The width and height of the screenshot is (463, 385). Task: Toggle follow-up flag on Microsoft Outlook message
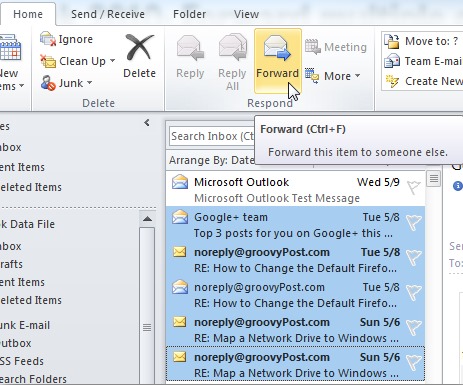(413, 187)
